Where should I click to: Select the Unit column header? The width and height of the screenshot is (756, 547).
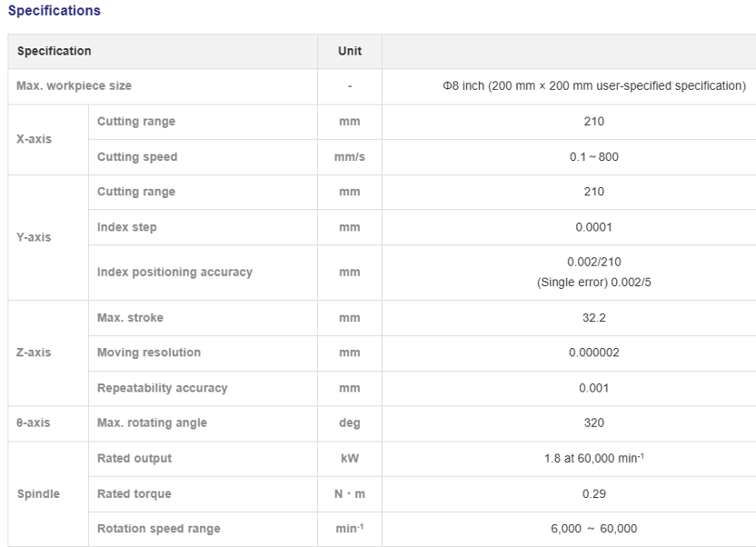[x=349, y=51]
